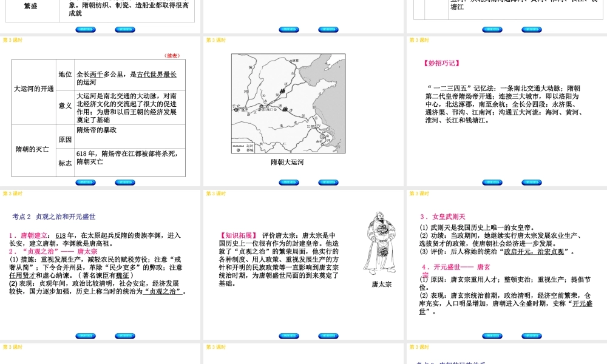
Task: Click the 3．女皇武则天 heading
Action: pos(443,217)
